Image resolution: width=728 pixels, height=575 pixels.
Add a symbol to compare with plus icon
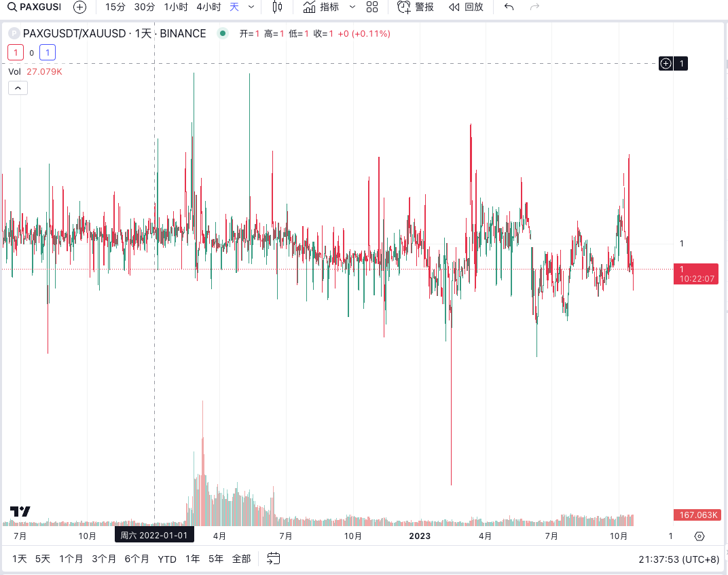pos(80,7)
